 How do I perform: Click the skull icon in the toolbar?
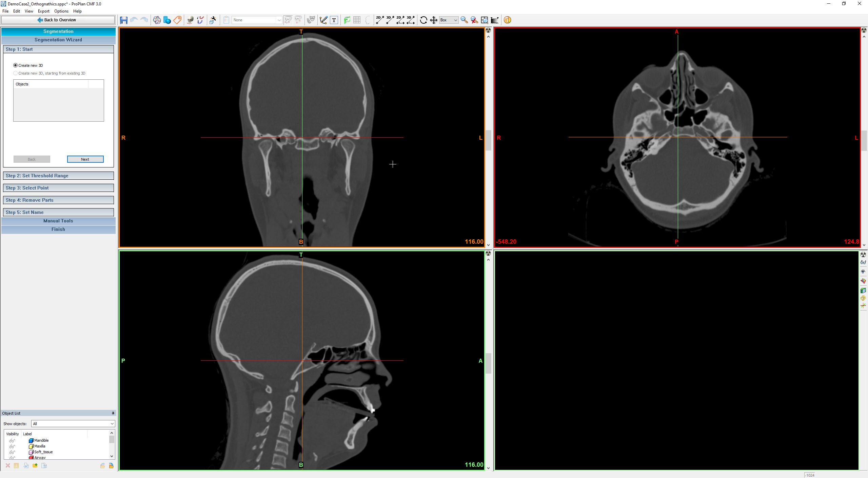190,20
